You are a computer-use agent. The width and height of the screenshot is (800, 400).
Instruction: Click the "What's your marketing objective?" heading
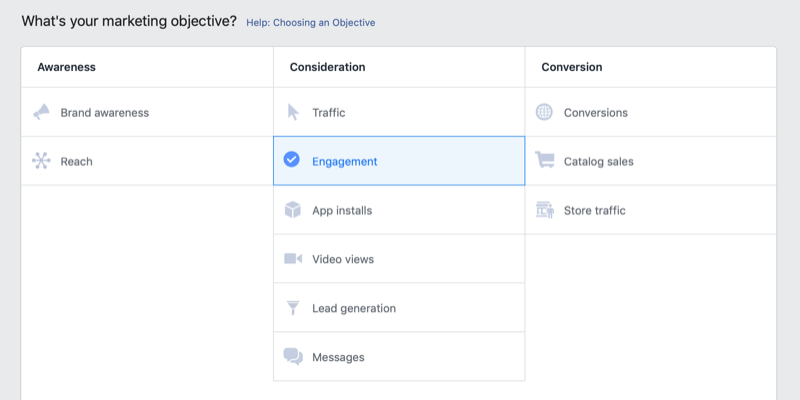[129, 21]
